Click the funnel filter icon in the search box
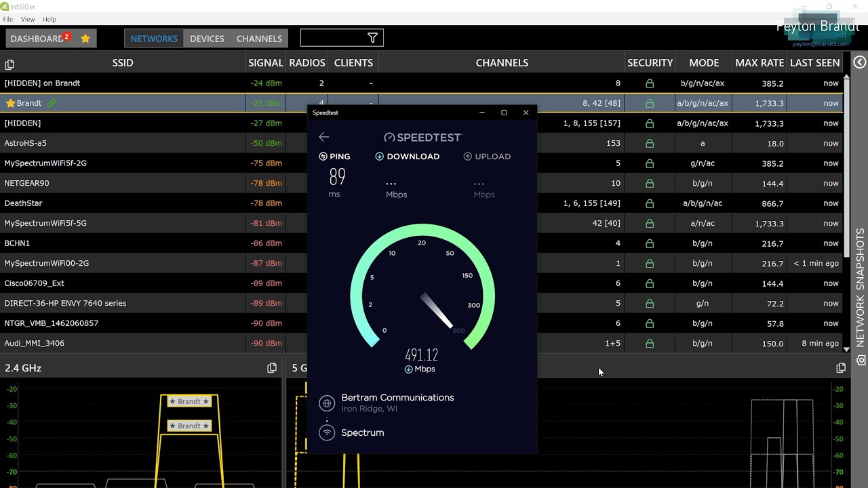This screenshot has width=868, height=488. pyautogui.click(x=372, y=38)
